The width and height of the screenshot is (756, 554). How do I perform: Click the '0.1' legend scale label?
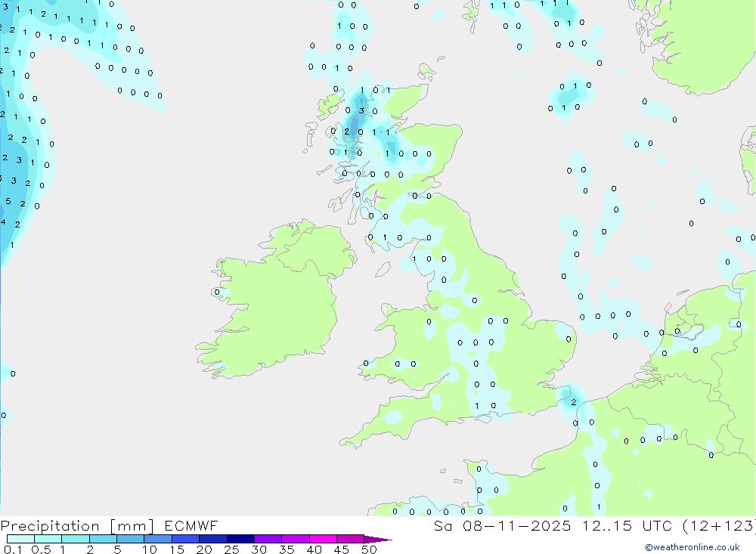13,549
